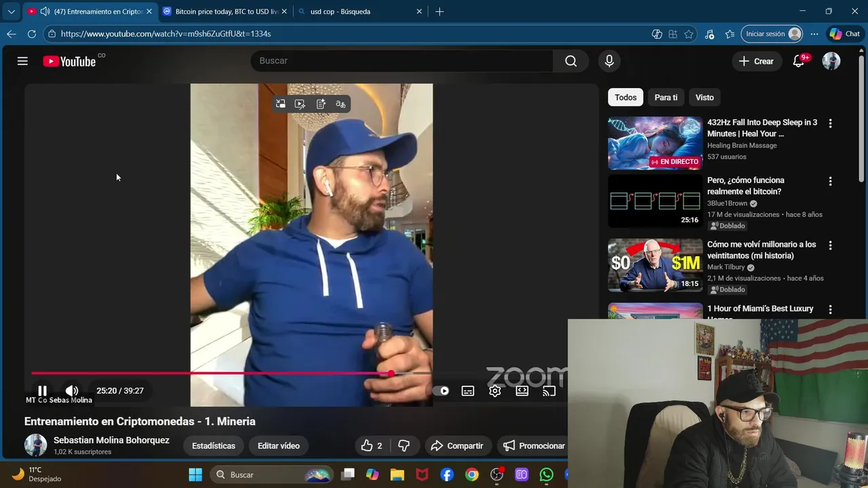Select the Visto filter chip
868x488 pixels.
tap(705, 98)
